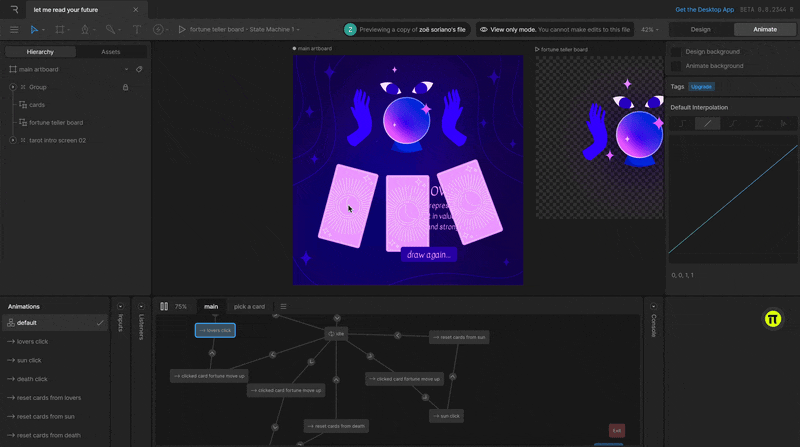800x447 pixels.
Task: Open the 42% zoom dropdown
Action: tap(650, 30)
